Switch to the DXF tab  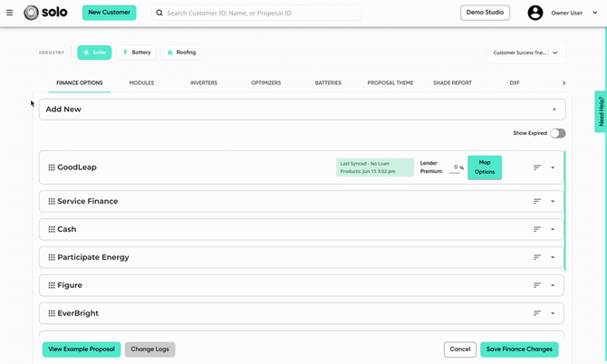[x=515, y=82]
